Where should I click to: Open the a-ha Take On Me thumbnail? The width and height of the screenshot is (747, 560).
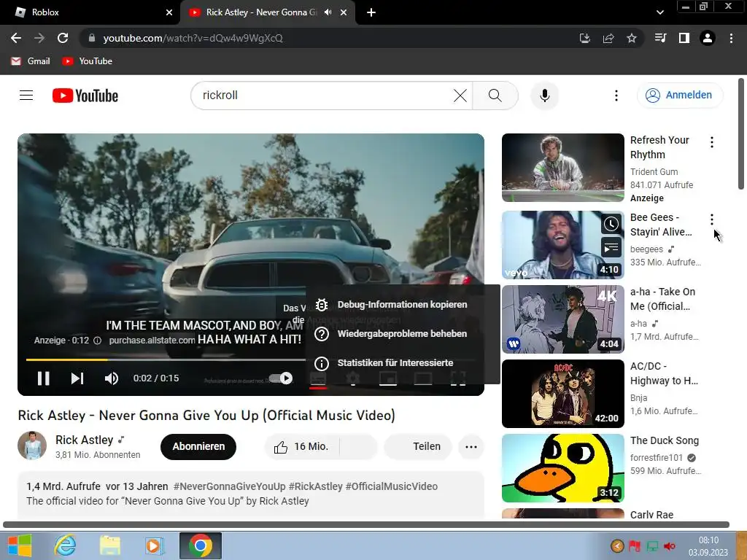[562, 319]
